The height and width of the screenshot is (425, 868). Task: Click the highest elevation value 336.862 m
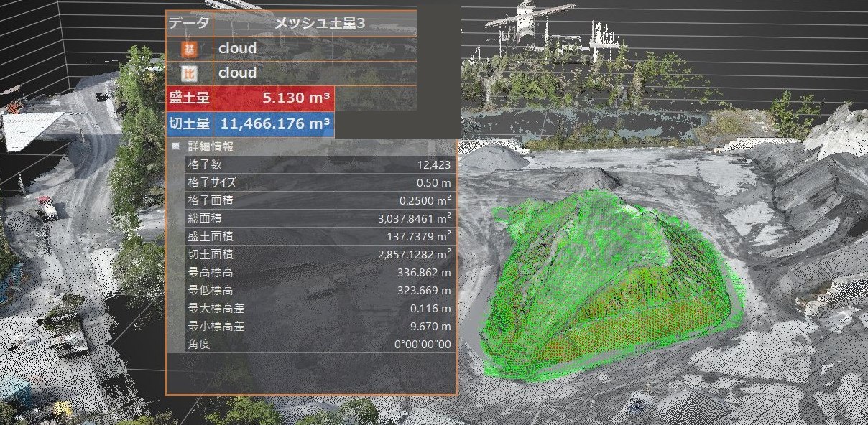[x=425, y=273]
